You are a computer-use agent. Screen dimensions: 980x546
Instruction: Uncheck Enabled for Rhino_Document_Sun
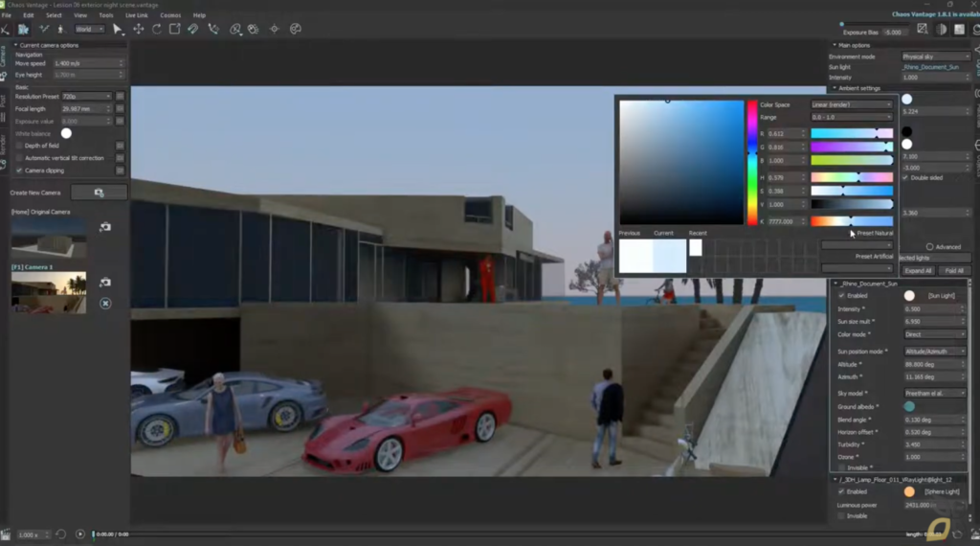841,296
